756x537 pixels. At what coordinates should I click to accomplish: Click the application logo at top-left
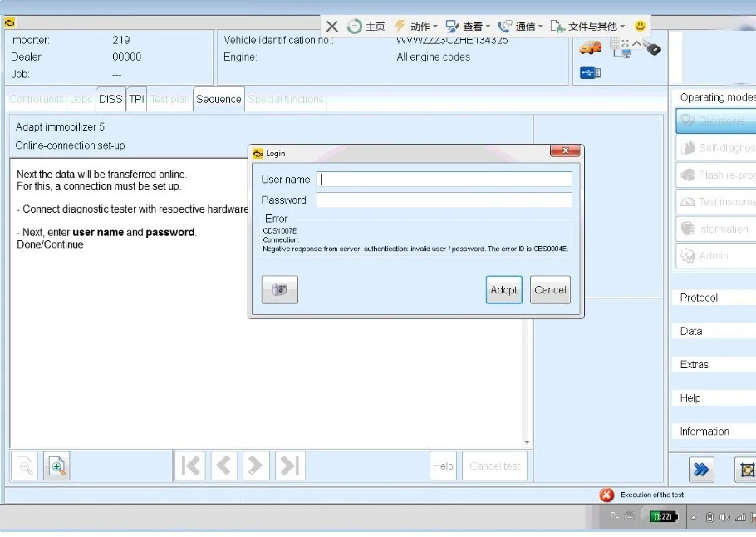10,22
